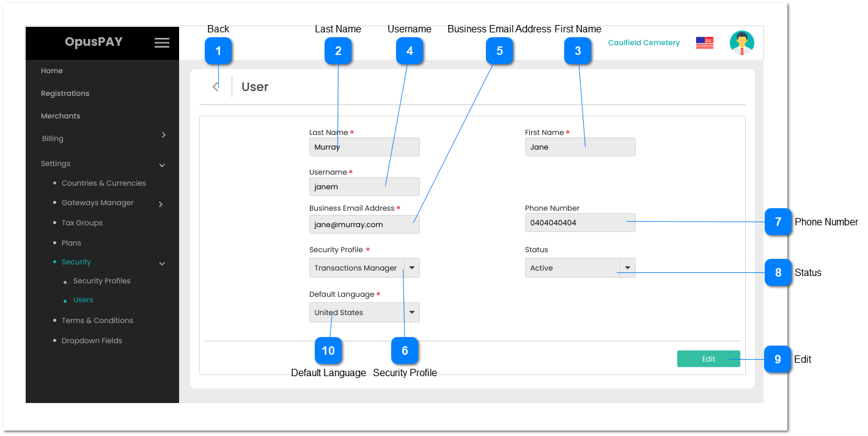Go to Home in sidebar

click(52, 71)
